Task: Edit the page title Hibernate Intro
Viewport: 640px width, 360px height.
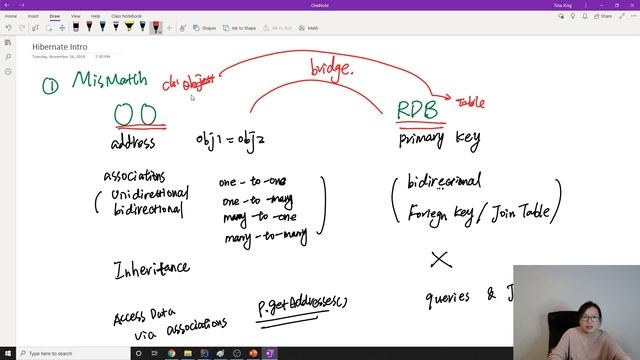Action: point(60,47)
